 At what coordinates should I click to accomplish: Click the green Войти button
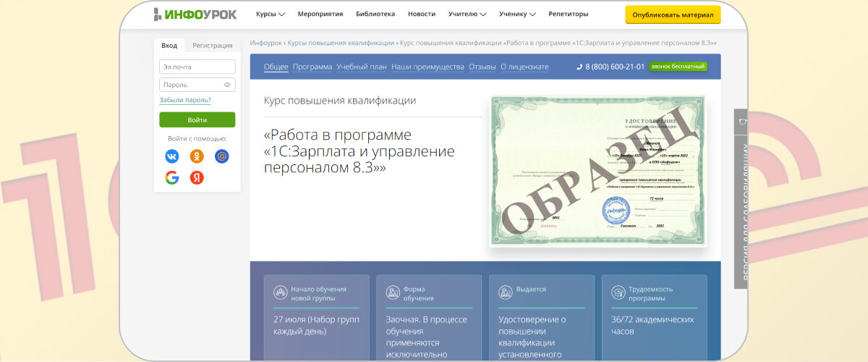pyautogui.click(x=197, y=119)
